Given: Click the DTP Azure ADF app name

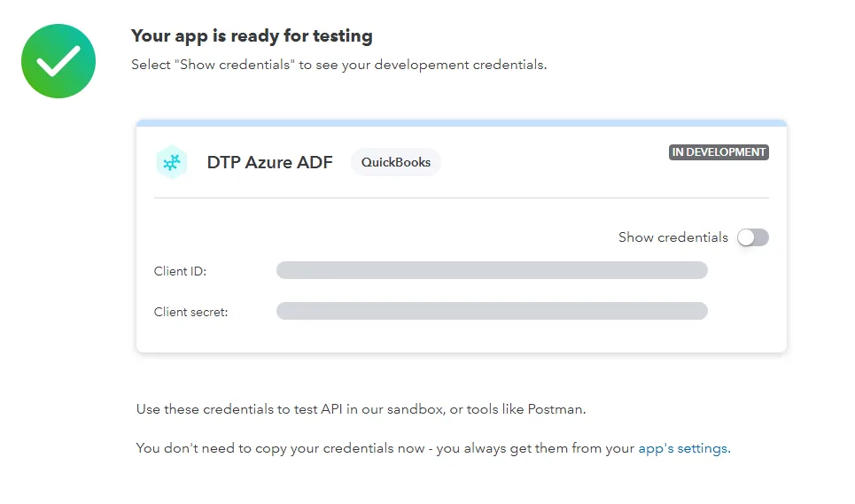Looking at the screenshot, I should (270, 162).
